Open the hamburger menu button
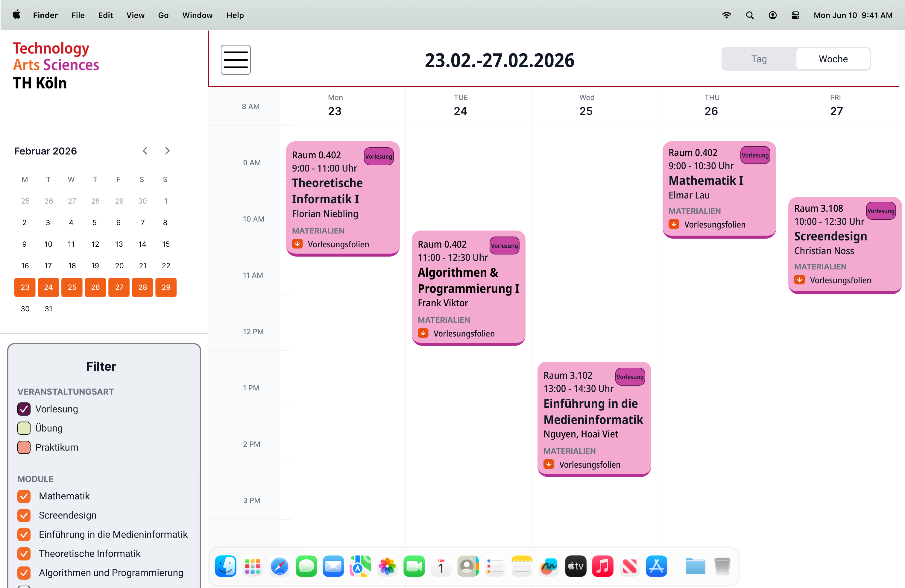 tap(235, 60)
